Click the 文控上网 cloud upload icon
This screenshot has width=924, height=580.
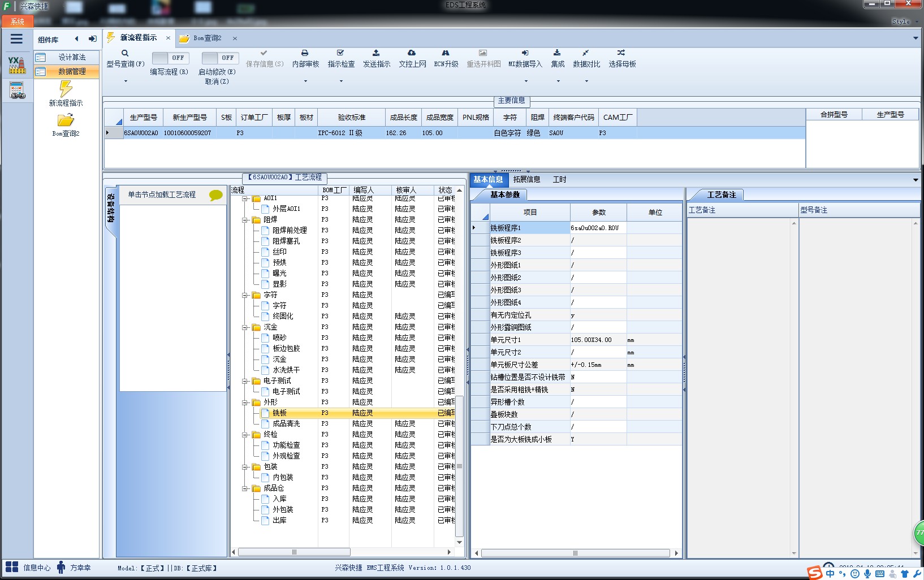click(412, 53)
